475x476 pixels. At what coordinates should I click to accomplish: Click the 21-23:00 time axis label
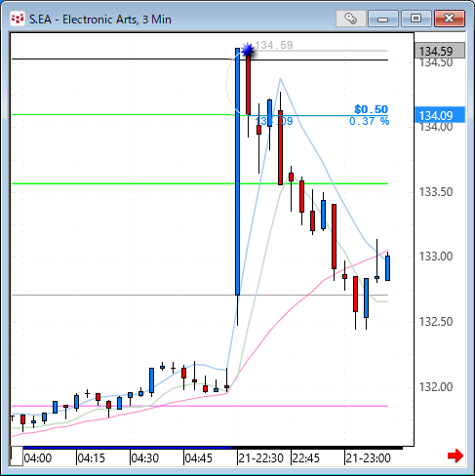368,458
